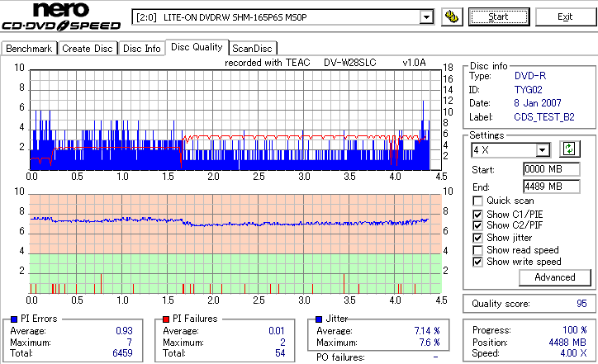Click the red PI Failures legend square
Screen dimensions: 598x364
pyautogui.click(x=166, y=319)
